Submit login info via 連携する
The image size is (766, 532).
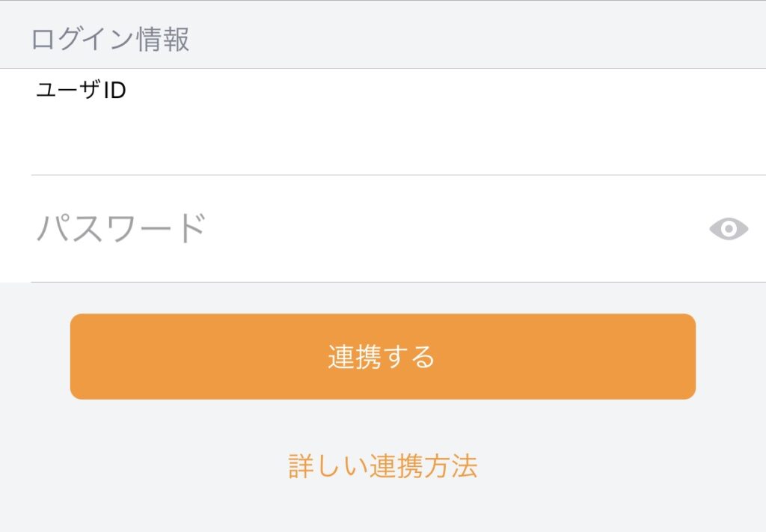click(x=382, y=356)
